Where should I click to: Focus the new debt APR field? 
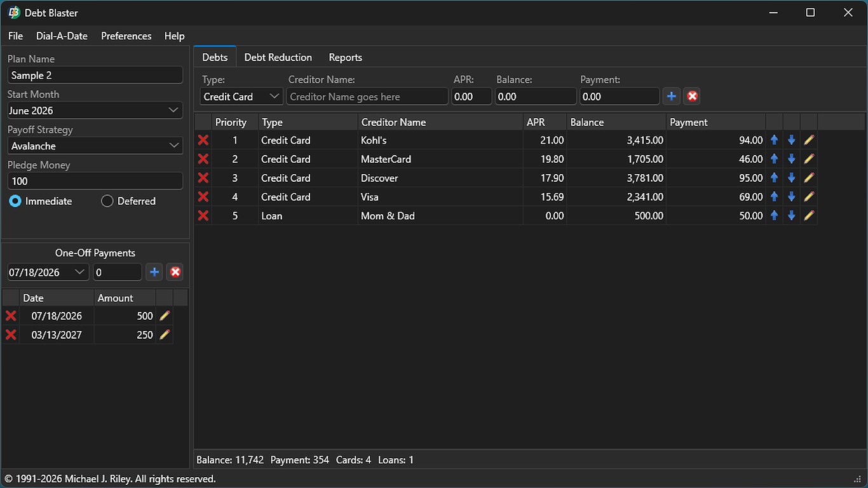pos(472,97)
